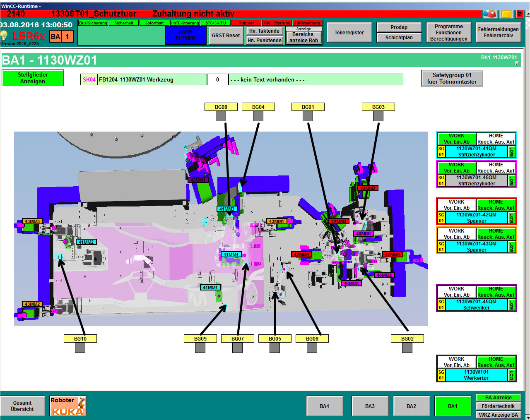Open Programme Funktionen Berechtigungen menu
530x420 pixels.
[448, 33]
